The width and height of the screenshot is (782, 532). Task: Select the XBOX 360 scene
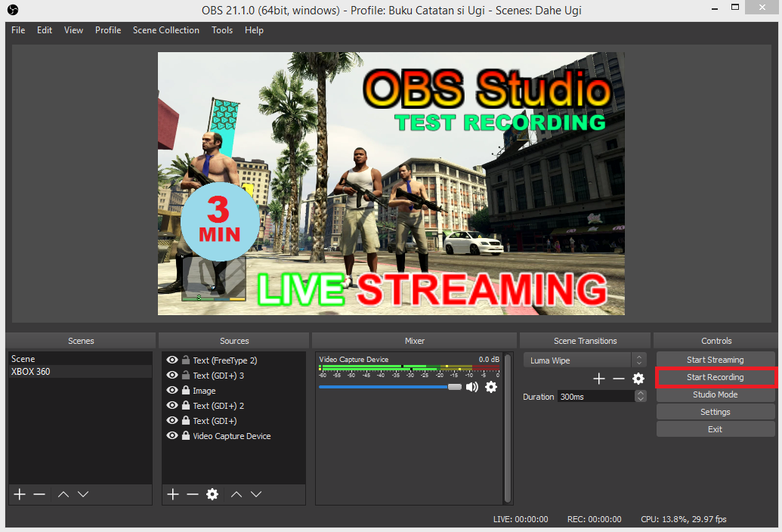(80, 372)
